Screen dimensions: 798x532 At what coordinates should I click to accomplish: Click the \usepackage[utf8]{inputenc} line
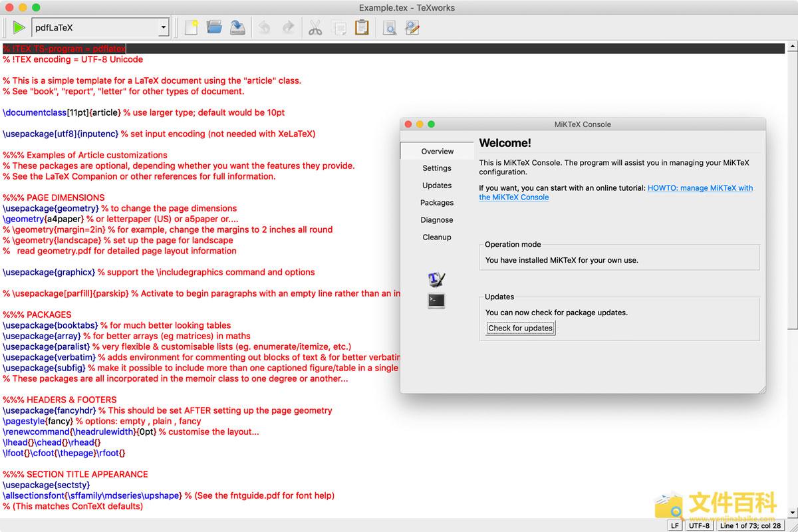[x=159, y=134]
